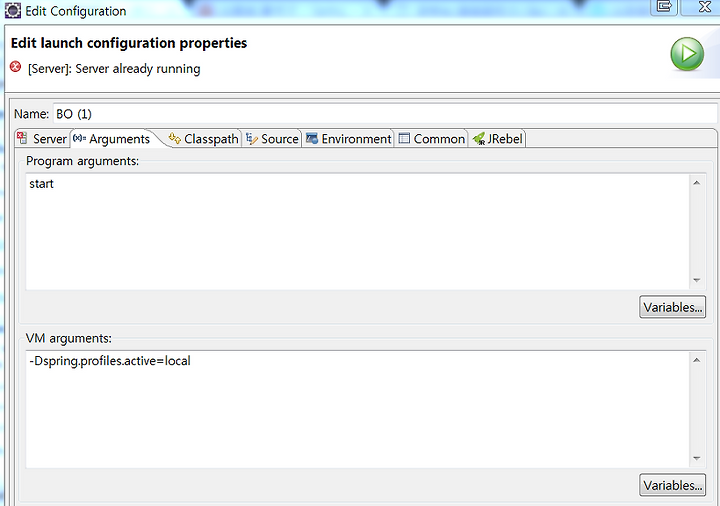Open the Classpath tab
Viewport: 720px width, 506px height.
(x=203, y=139)
